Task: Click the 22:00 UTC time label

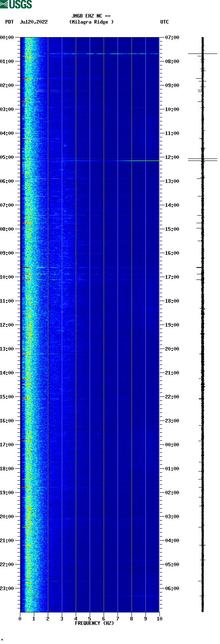Action: 172,397
